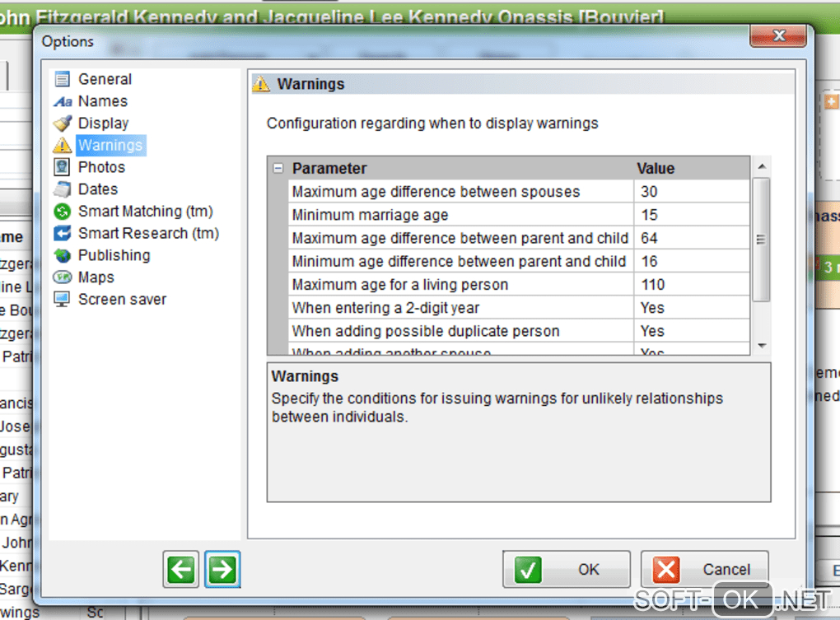The height and width of the screenshot is (620, 840).
Task: Open the Names settings category
Action: [x=103, y=101]
